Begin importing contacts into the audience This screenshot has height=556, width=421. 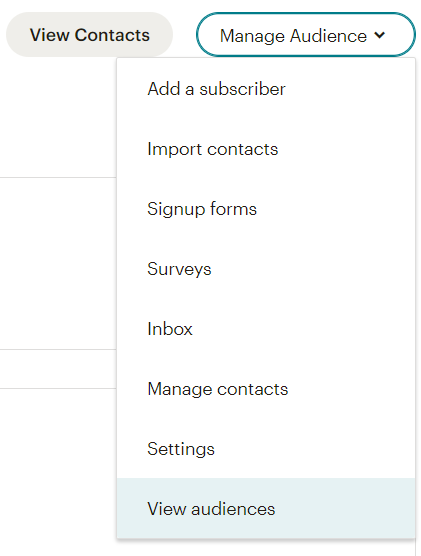click(266, 149)
